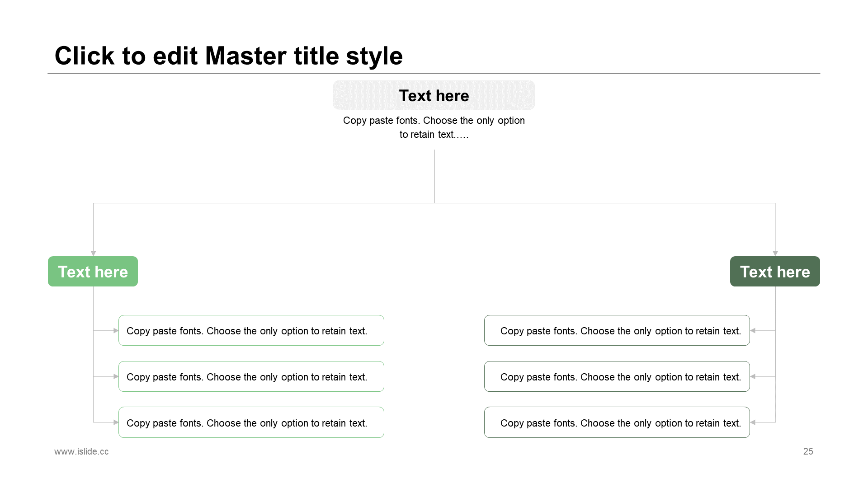Click arrowhead above dark green box

coord(775,253)
